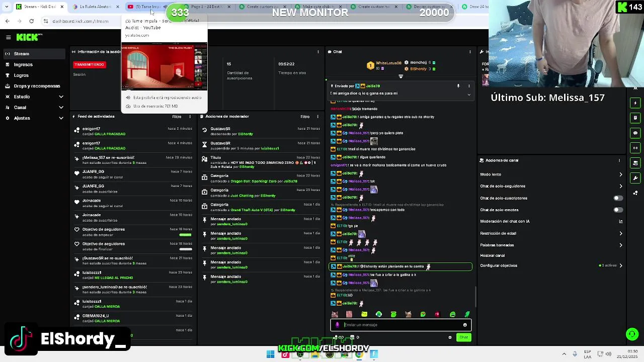Reload the page with the refresh button
The width and height of the screenshot is (644, 362).
point(31,21)
